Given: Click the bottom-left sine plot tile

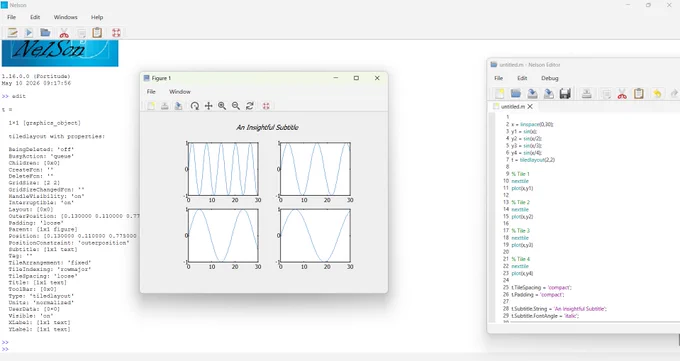Looking at the screenshot, I should tap(223, 236).
